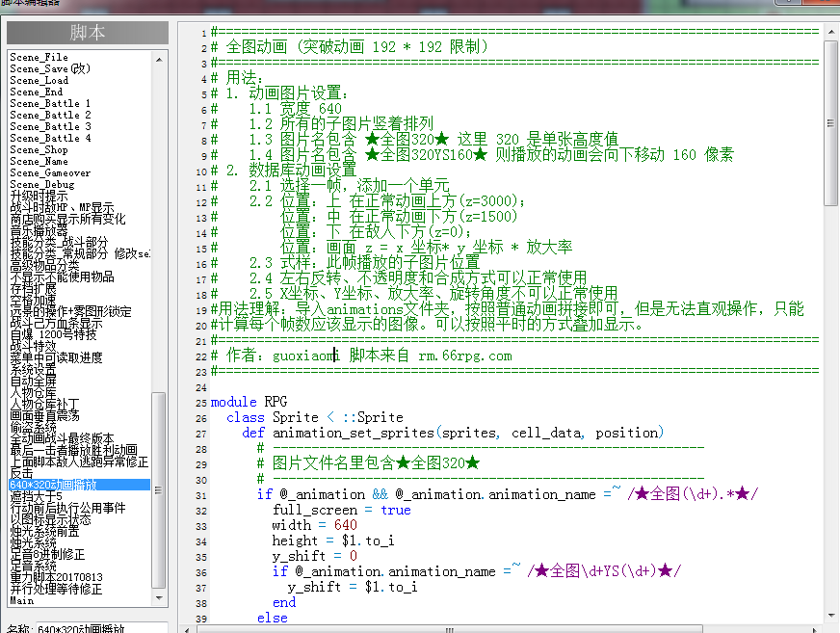This screenshot has width=840, height=633.
Task: Open the Scene_Debug script
Action: [42, 184]
